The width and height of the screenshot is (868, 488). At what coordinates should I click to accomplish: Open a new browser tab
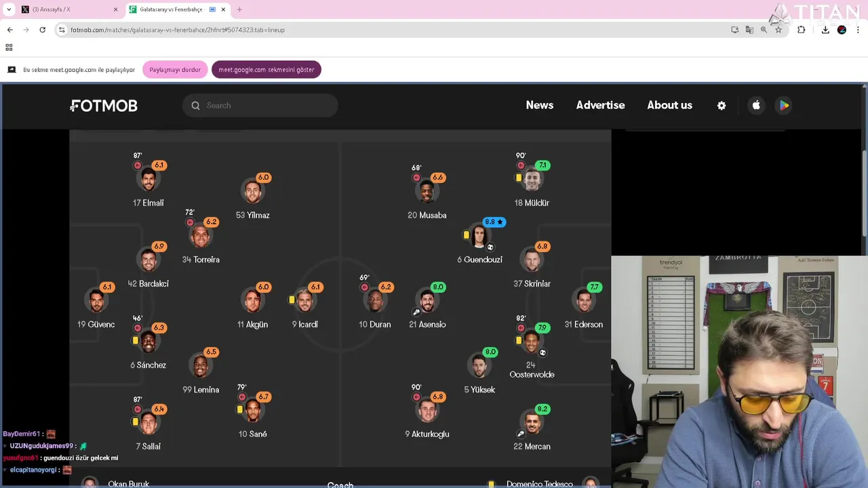tap(239, 9)
